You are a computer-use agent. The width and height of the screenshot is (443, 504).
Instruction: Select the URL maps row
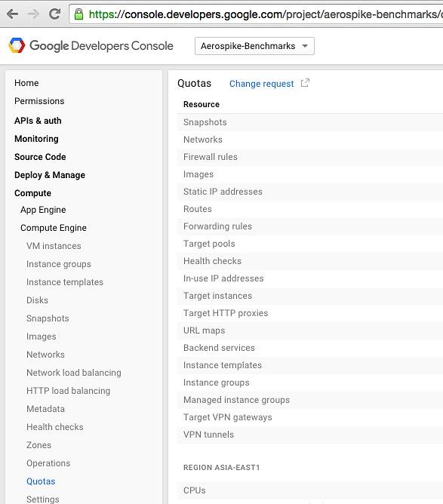(310, 330)
